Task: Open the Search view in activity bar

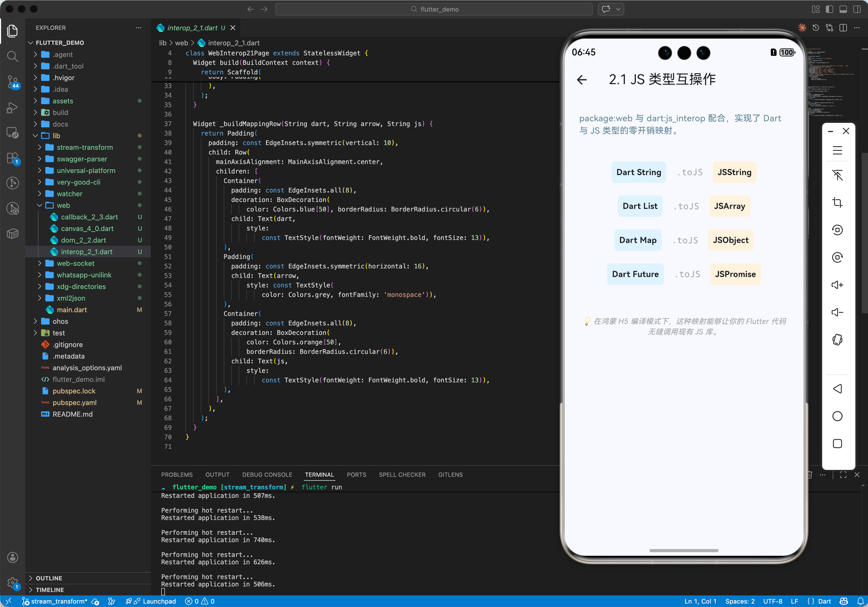Action: click(x=12, y=56)
